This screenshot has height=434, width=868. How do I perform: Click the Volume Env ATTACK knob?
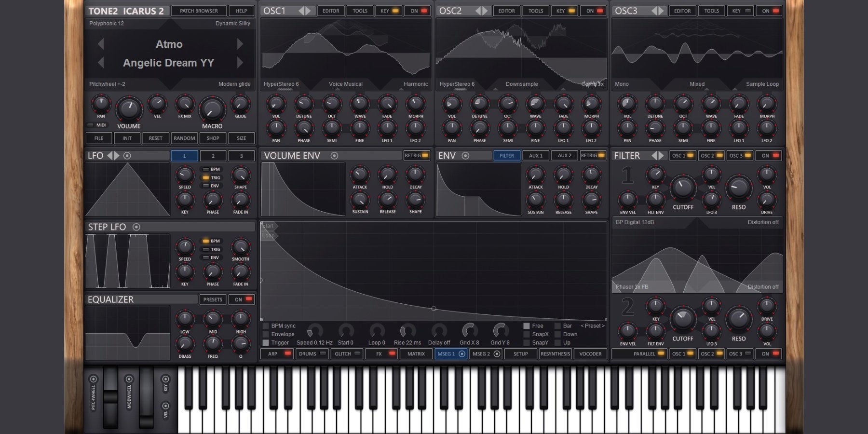click(360, 175)
